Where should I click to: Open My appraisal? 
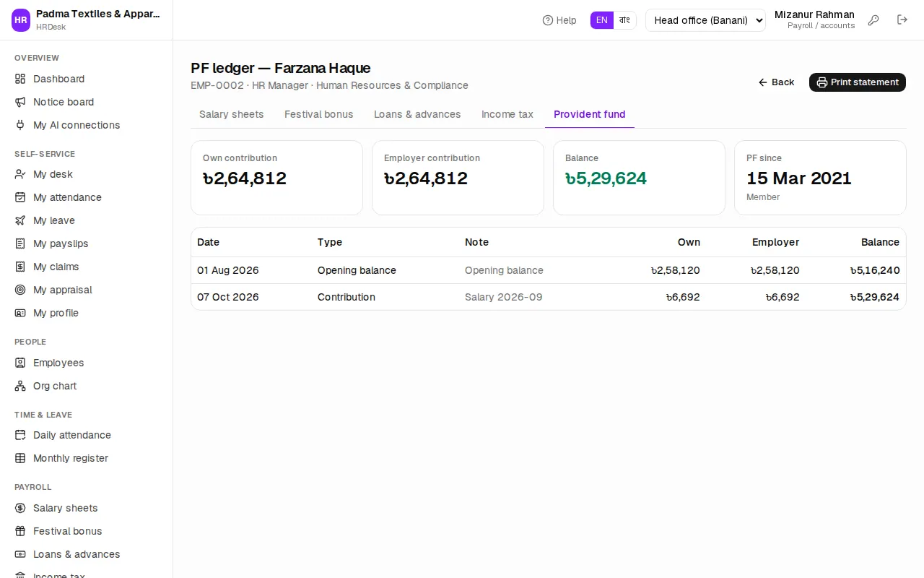click(x=87, y=290)
